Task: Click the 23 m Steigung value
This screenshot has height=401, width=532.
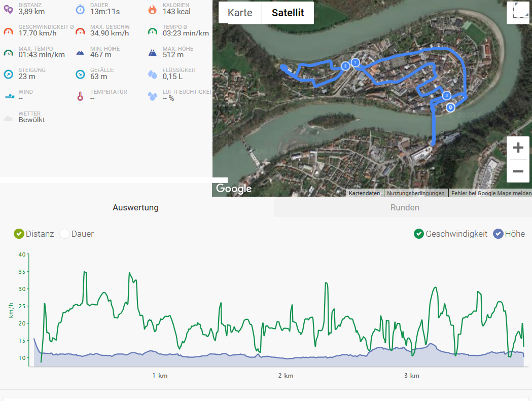Action: (x=27, y=77)
